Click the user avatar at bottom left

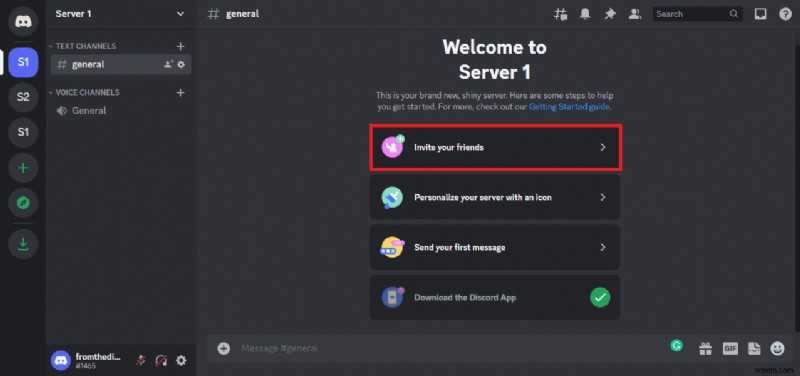coord(61,360)
